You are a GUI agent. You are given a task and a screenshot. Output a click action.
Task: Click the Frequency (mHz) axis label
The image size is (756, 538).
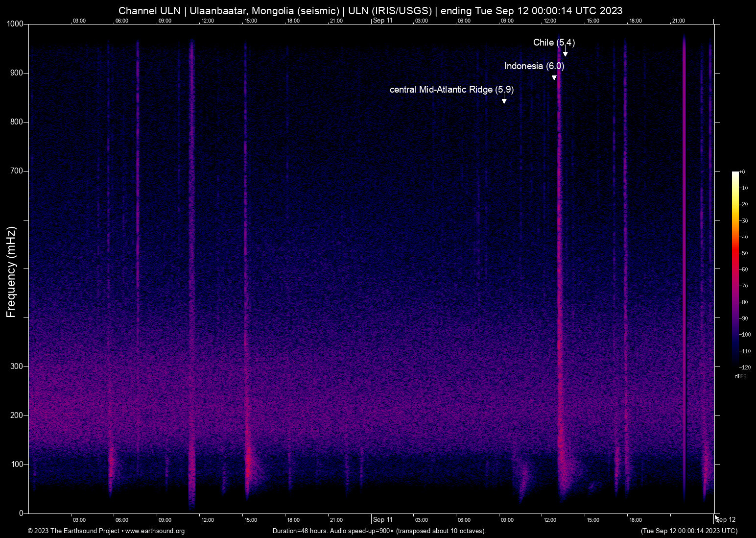pos(11,272)
